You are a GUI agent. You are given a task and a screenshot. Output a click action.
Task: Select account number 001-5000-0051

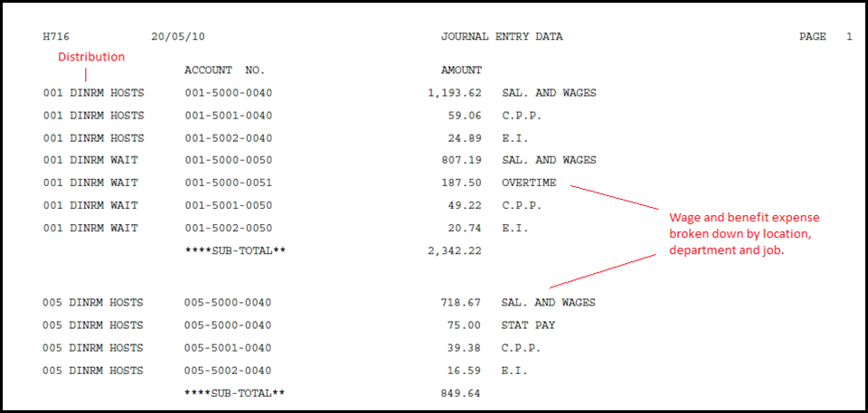point(228,183)
